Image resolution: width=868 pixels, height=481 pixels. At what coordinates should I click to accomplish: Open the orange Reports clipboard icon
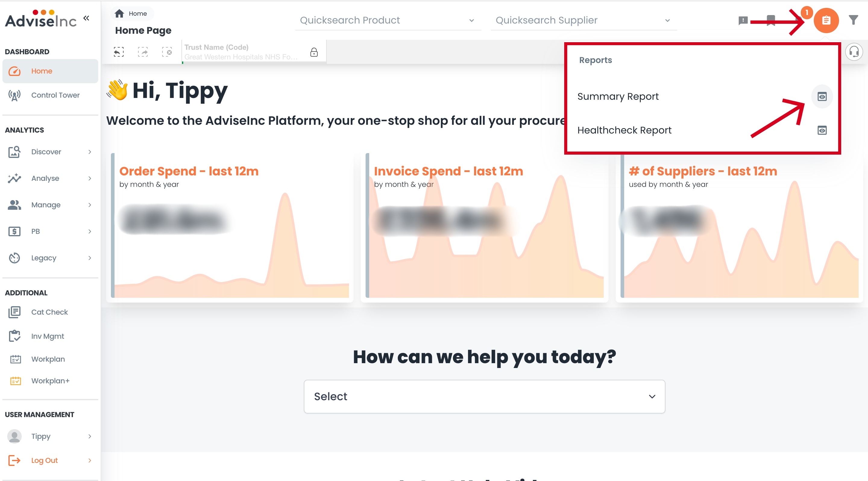pyautogui.click(x=826, y=20)
